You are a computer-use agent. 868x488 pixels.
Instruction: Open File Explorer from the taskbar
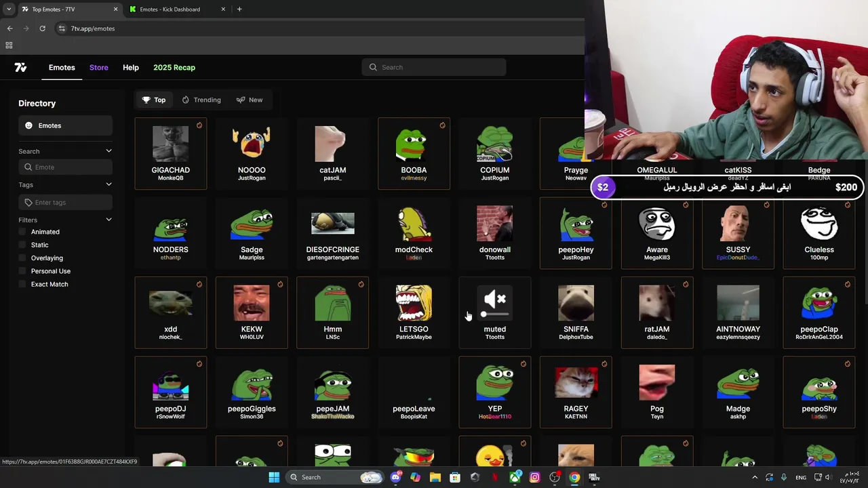pyautogui.click(x=435, y=477)
